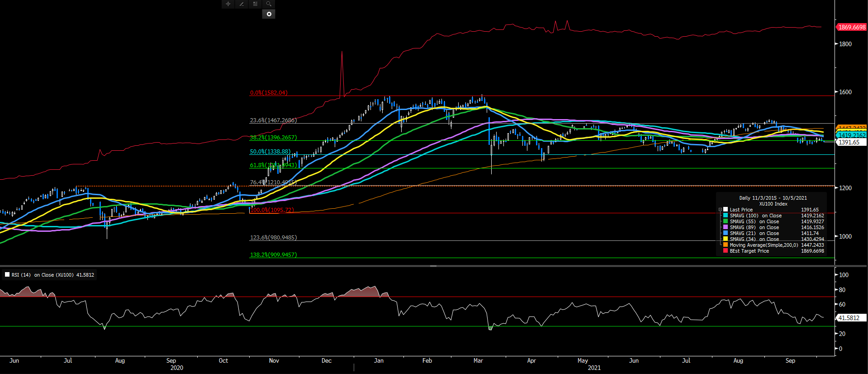
Task: Click the RSI (14) legend white box
Action: [x=7, y=274]
